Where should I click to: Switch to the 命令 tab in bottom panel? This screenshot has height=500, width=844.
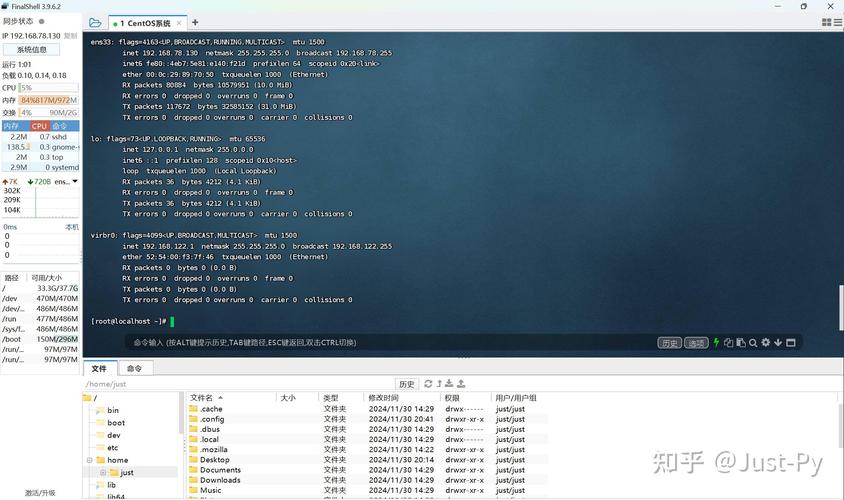pos(134,368)
